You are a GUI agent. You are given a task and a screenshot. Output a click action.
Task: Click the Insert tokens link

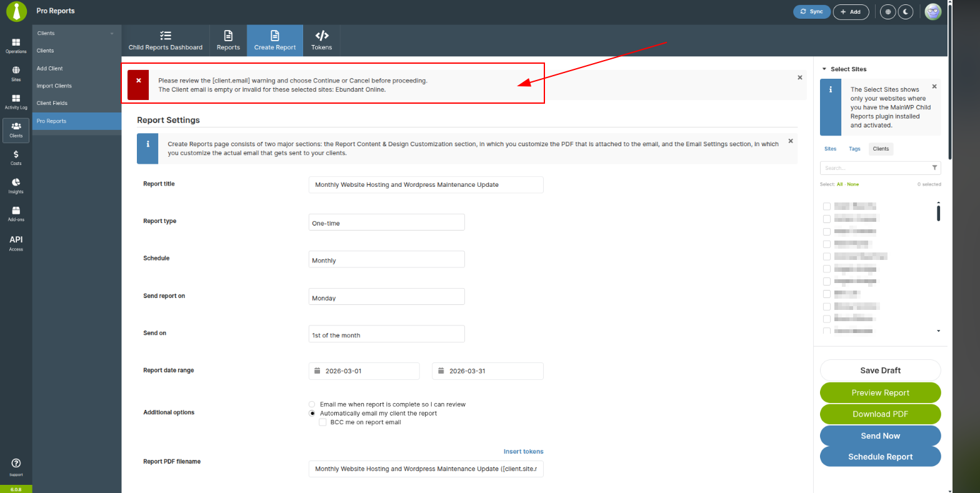click(523, 452)
